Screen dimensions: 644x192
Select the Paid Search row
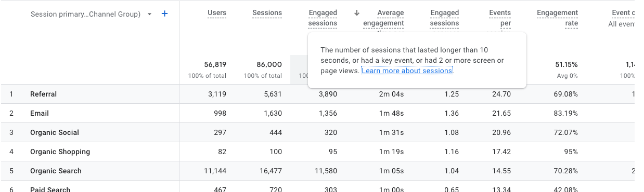[317, 187]
